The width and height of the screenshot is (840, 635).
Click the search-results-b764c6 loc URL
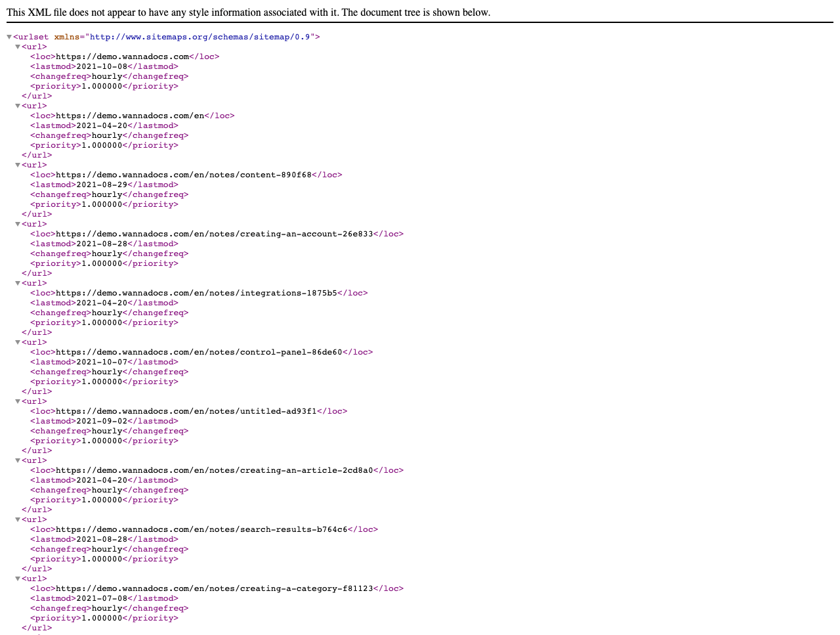201,529
